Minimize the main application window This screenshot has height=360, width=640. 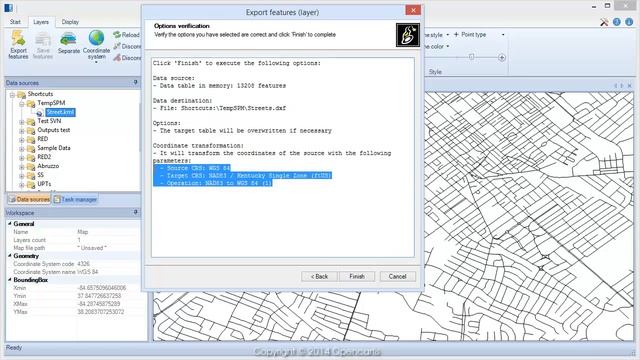point(594,7)
